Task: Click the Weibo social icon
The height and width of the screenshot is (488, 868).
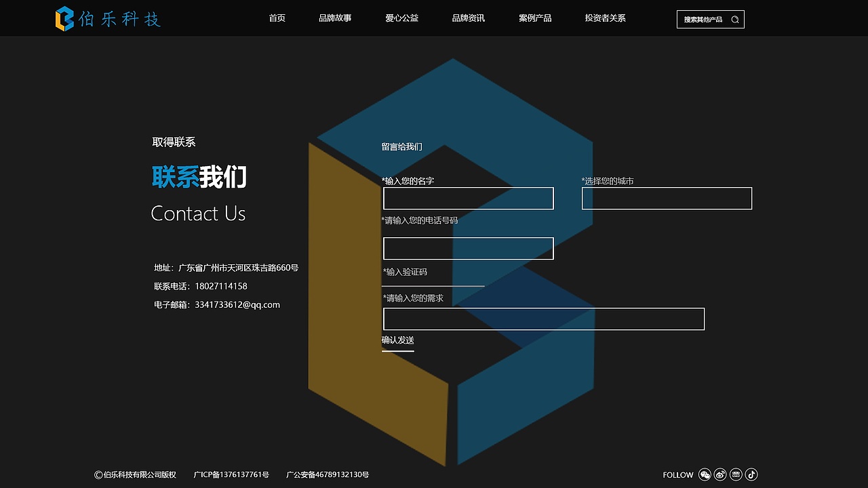Action: 720,474
